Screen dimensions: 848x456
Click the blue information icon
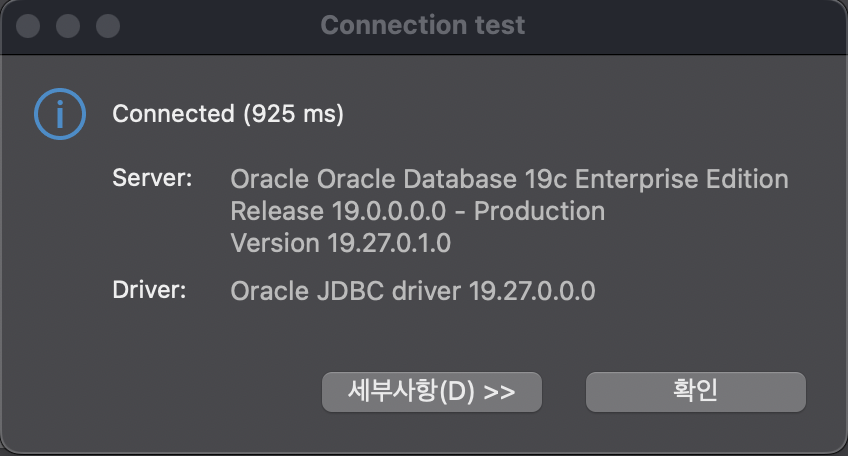(x=60, y=114)
